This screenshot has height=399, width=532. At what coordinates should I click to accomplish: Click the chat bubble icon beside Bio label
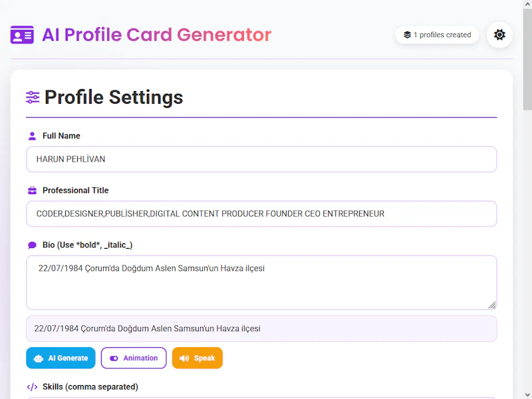(x=31, y=244)
